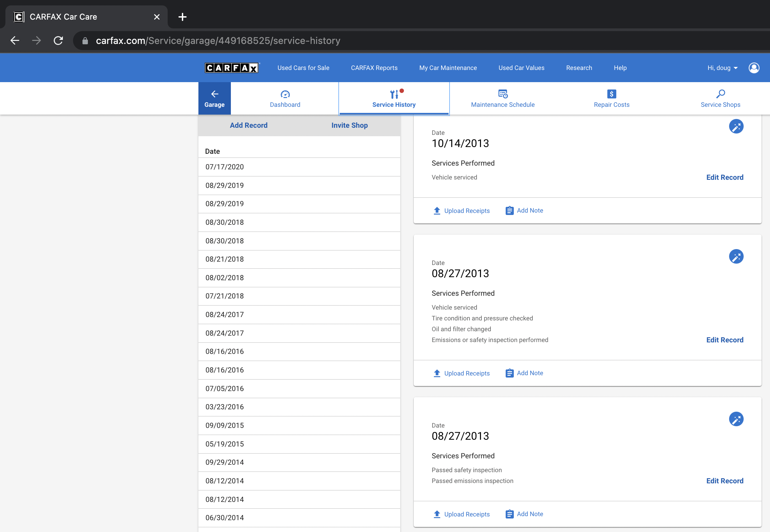
Task: Select the 03/23/2016 date row
Action: (x=299, y=407)
